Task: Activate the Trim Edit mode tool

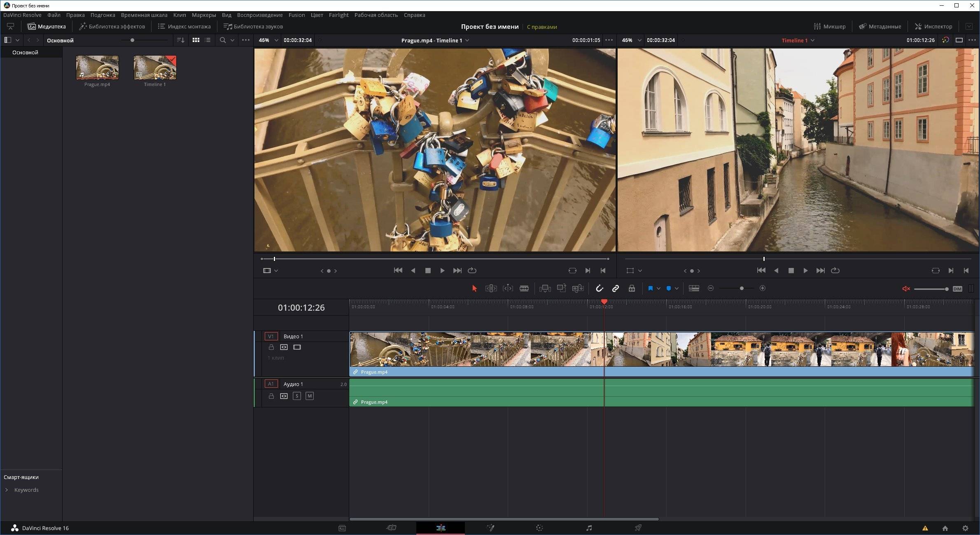Action: tap(491, 288)
